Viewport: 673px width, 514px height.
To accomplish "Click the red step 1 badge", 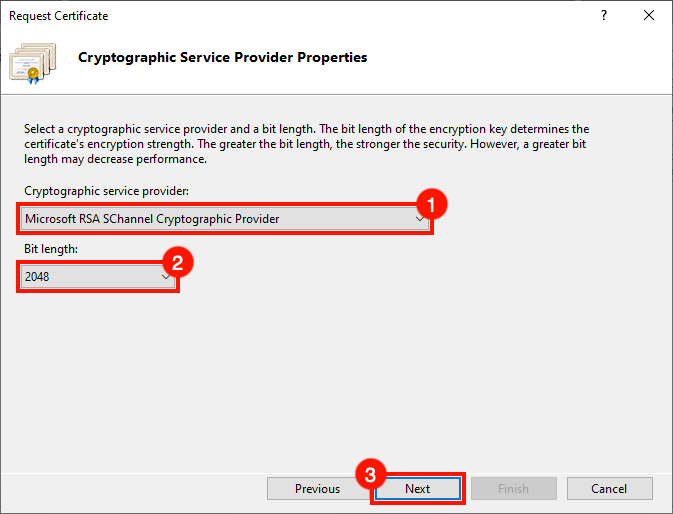I will (431, 203).
